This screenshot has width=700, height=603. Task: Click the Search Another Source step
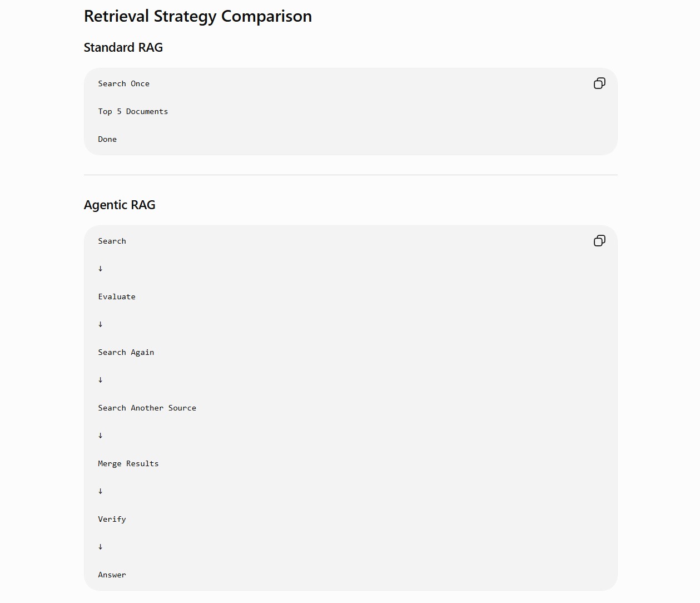[x=147, y=408]
